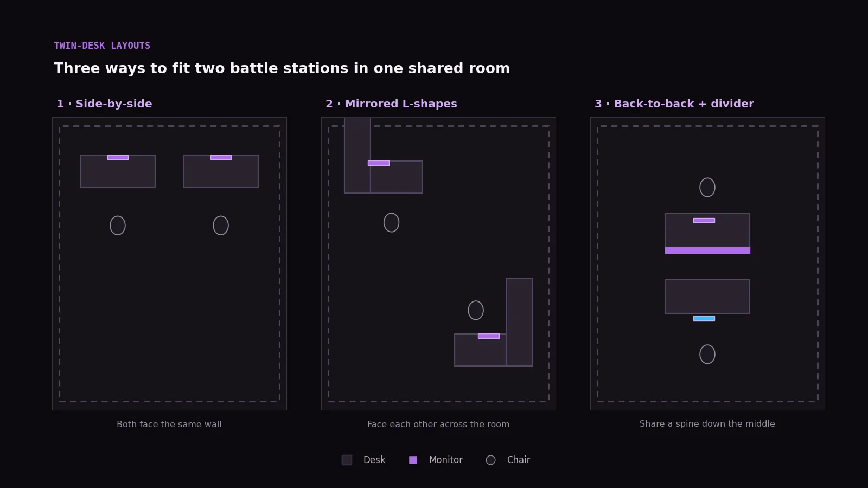Select the left chair in Side-by-side layout
868x488 pixels.
click(118, 226)
